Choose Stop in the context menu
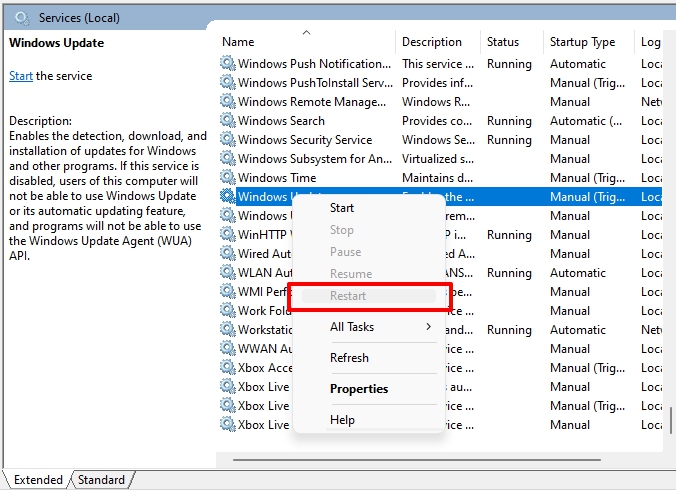 click(369, 230)
